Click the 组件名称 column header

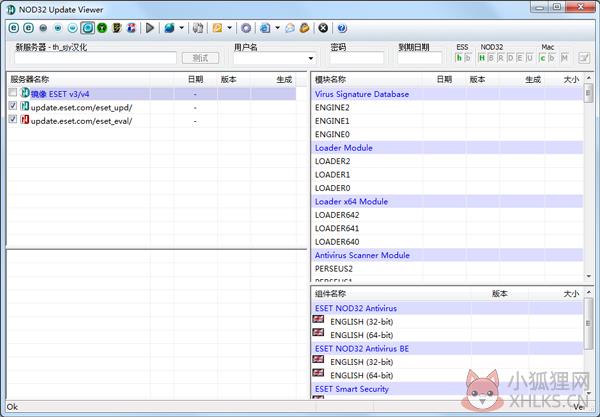pos(391,293)
